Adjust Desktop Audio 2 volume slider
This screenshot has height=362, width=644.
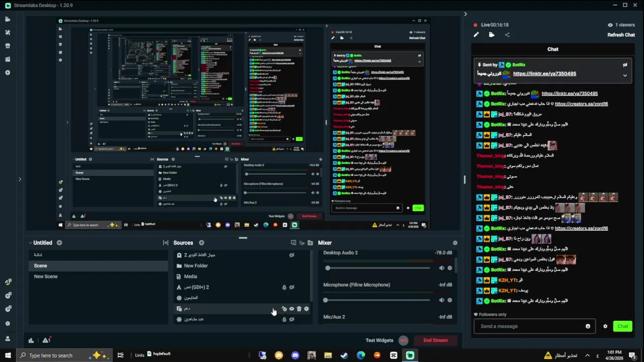click(x=378, y=268)
